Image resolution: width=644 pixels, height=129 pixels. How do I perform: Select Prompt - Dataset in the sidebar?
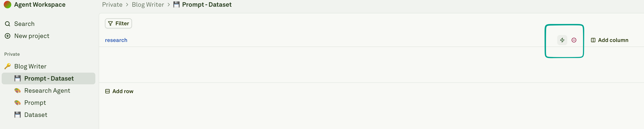coord(49,78)
